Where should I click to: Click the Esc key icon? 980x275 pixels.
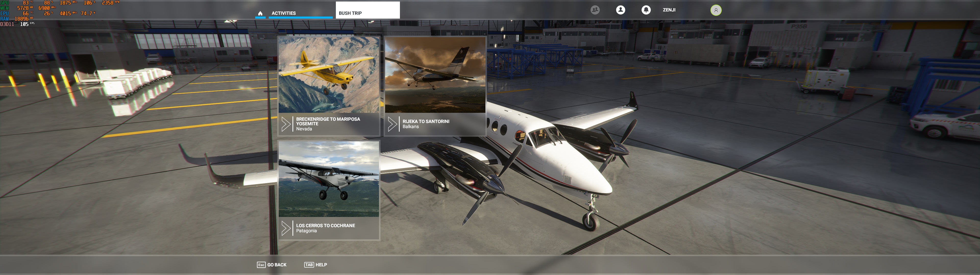261,265
